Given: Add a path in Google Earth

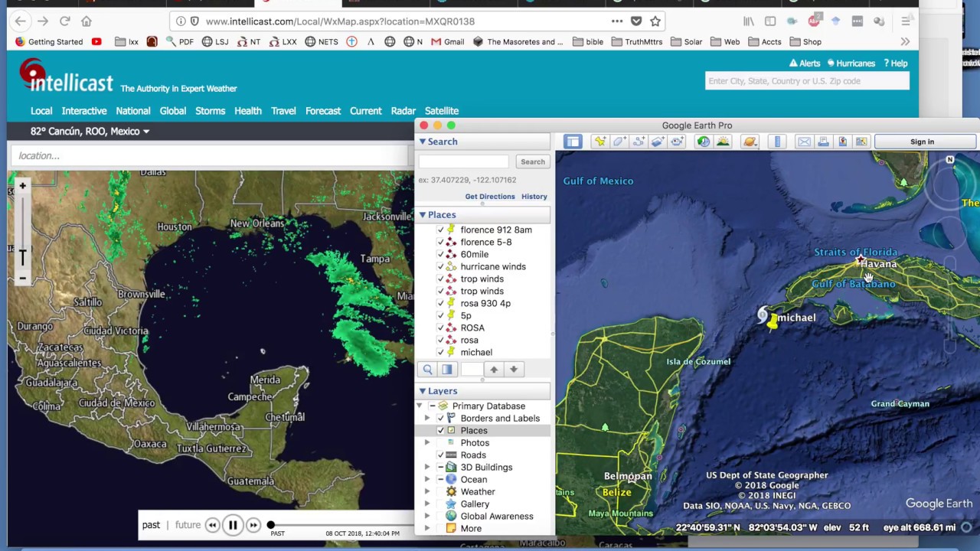Looking at the screenshot, I should [638, 142].
